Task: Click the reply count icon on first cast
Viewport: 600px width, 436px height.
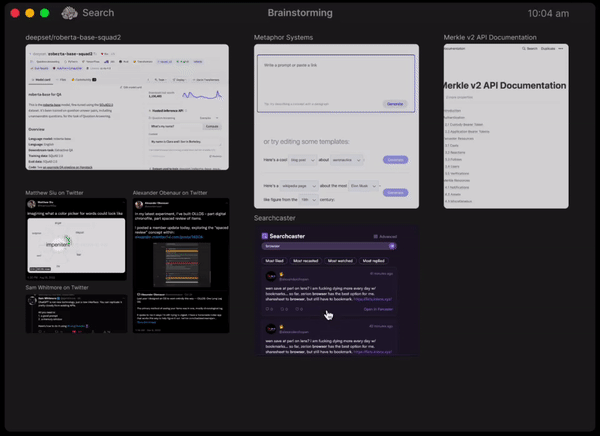Action: (x=269, y=309)
